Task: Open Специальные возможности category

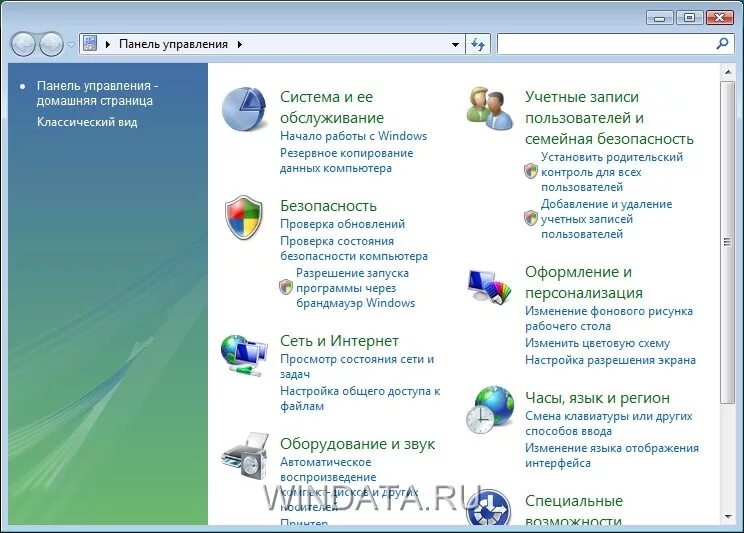Action: 574,512
